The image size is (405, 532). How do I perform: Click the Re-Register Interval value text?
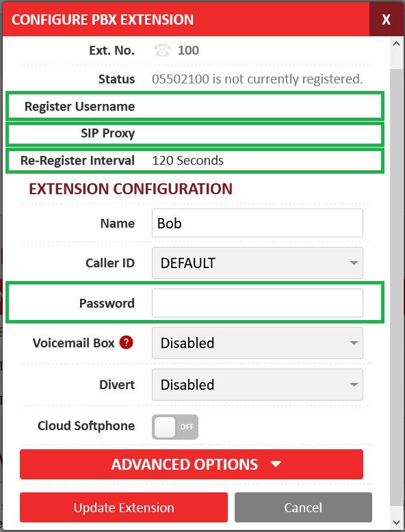pos(187,161)
